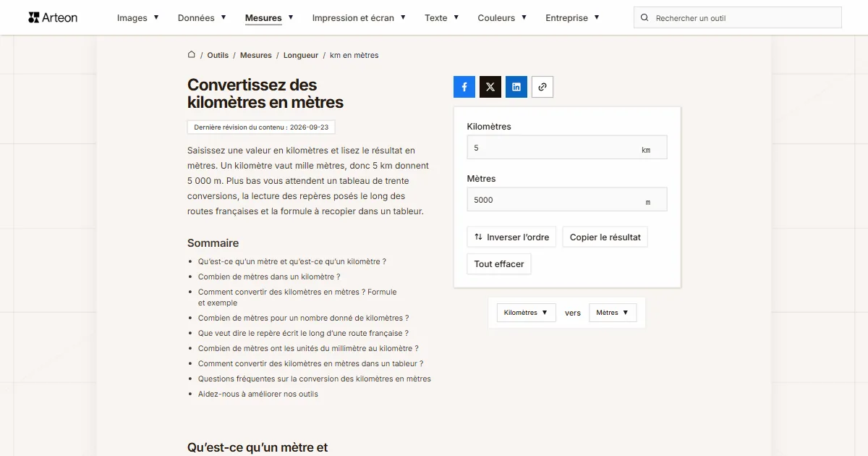Open 'convertir dans un tableur' link

click(311, 363)
